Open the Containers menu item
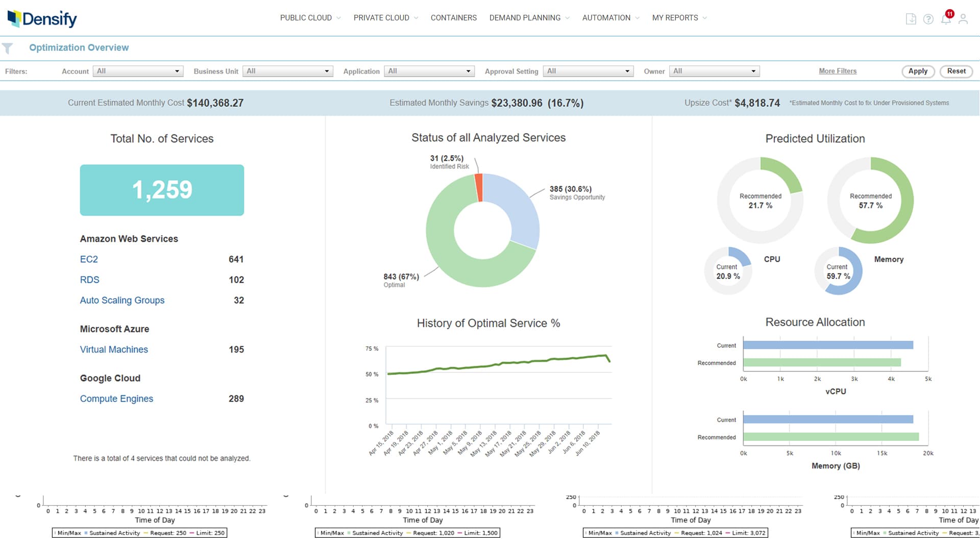This screenshot has width=980, height=551. coord(453,18)
